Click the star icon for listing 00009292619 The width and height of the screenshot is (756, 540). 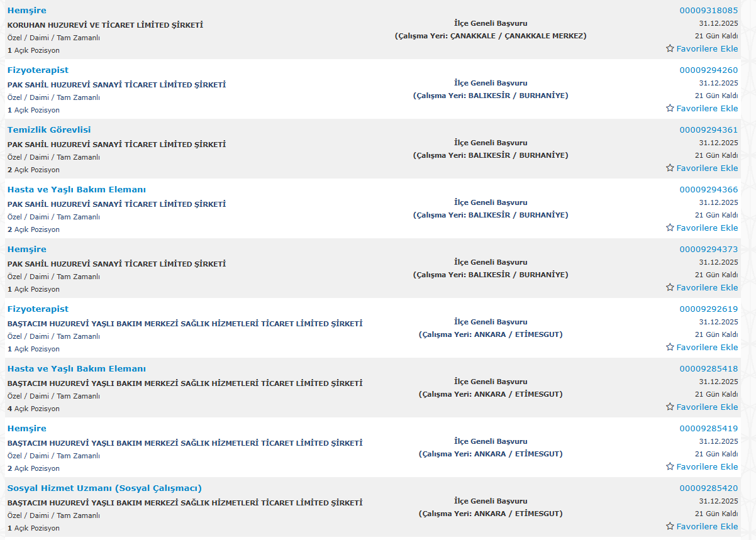point(670,347)
